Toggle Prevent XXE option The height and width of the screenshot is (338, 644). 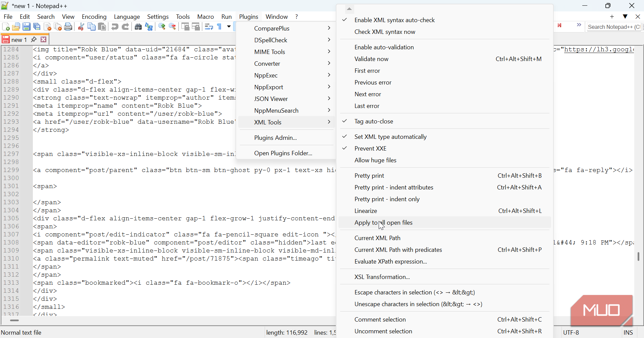(x=444, y=149)
